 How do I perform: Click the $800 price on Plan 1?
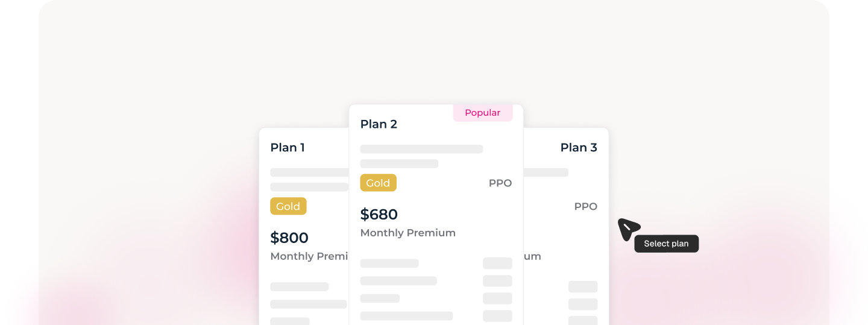click(289, 238)
